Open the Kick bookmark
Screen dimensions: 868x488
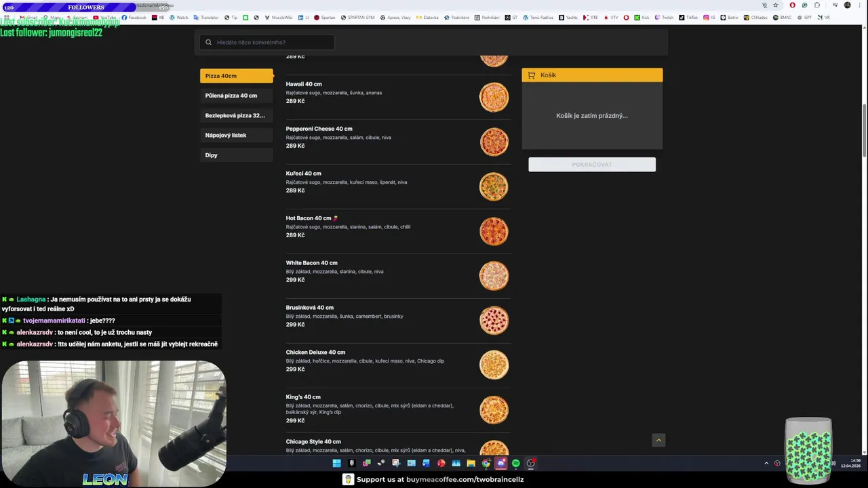click(642, 18)
